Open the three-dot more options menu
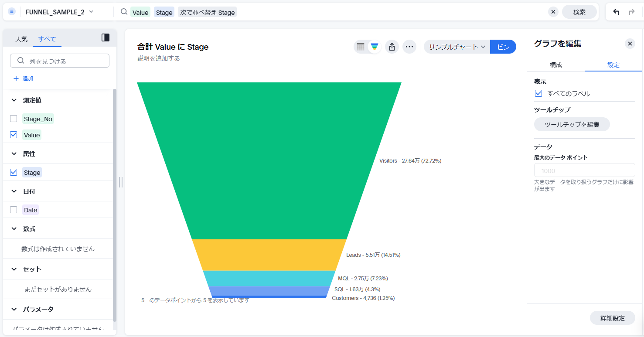Viewport: 644px width, 337px height. pyautogui.click(x=409, y=47)
